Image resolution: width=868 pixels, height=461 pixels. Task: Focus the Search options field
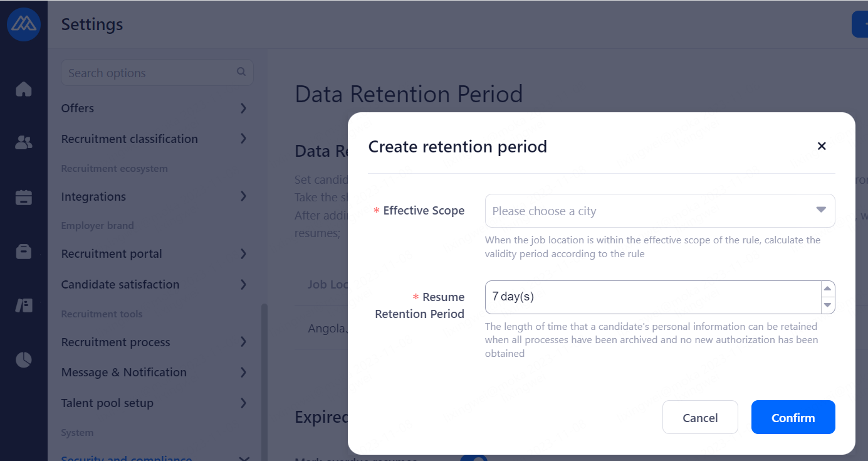[149, 73]
